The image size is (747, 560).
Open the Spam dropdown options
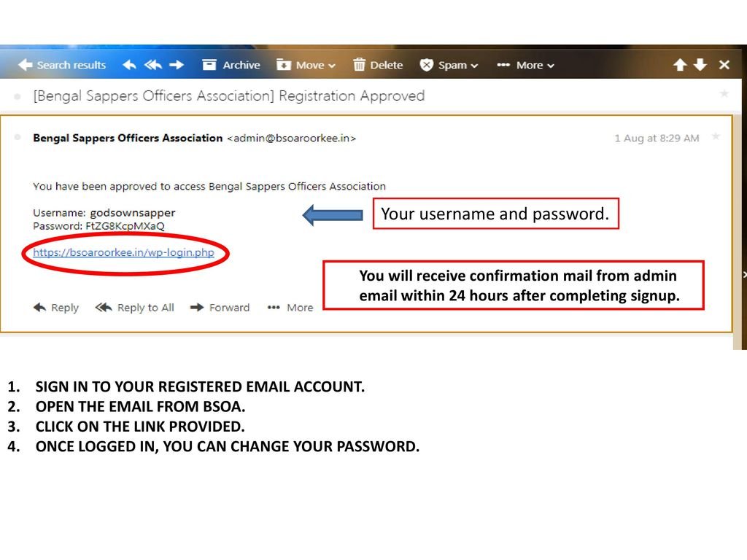[449, 65]
